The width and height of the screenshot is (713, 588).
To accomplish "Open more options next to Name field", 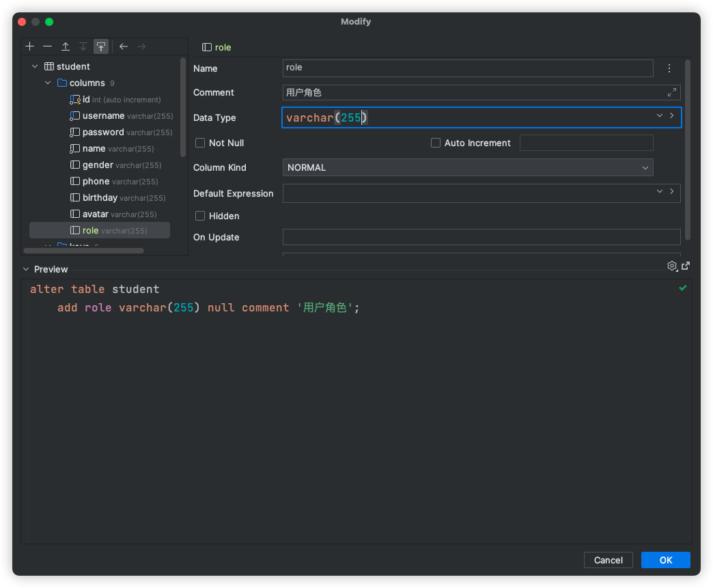I will click(x=669, y=68).
